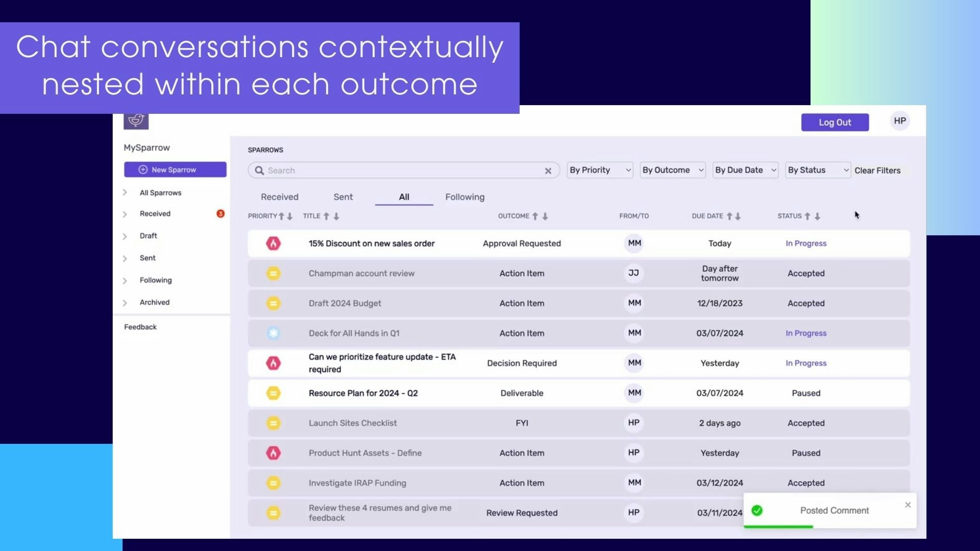Sort Due Date column descending with the down arrow
The height and width of the screenshot is (551, 980).
738,216
